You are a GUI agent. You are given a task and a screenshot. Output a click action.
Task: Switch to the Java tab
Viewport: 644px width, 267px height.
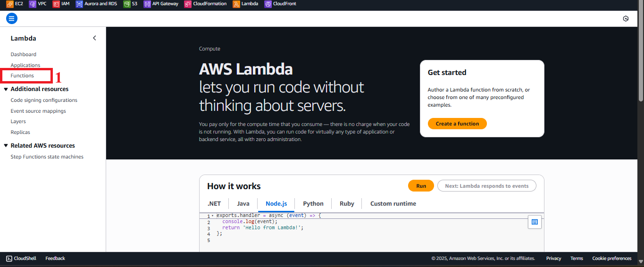point(243,204)
